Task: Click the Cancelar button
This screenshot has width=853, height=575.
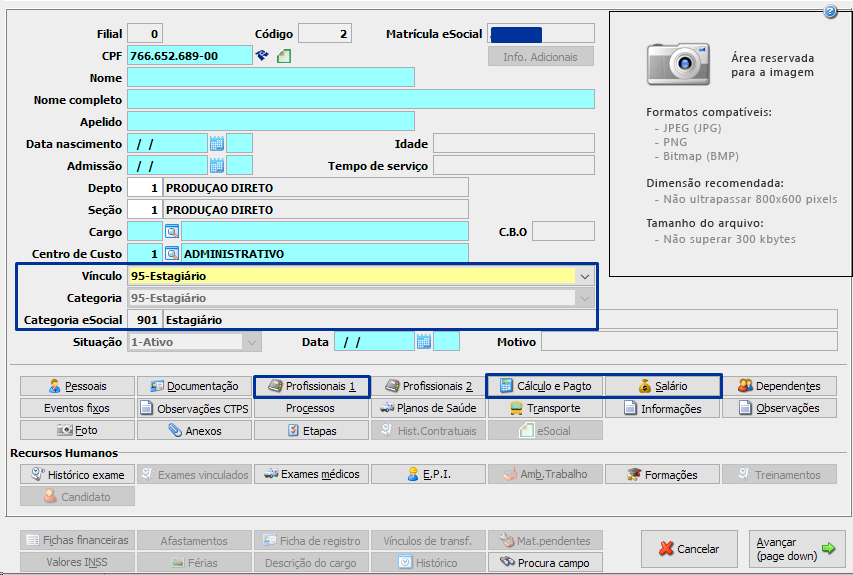Action: [689, 549]
